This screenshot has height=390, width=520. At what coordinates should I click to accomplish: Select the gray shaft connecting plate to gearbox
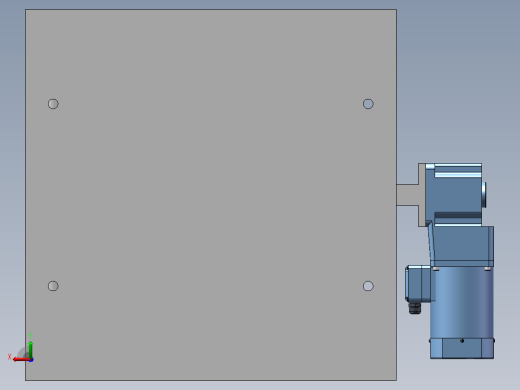(407, 195)
